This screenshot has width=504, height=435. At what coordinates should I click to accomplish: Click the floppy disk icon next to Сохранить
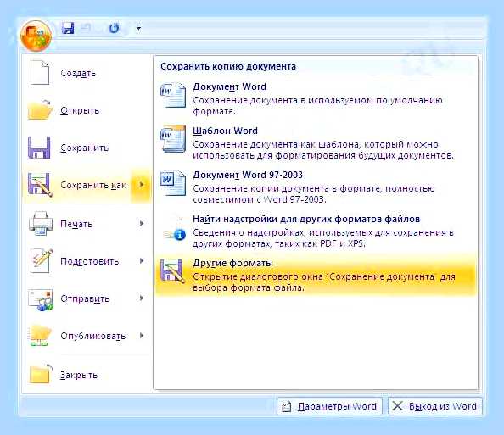[39, 148]
